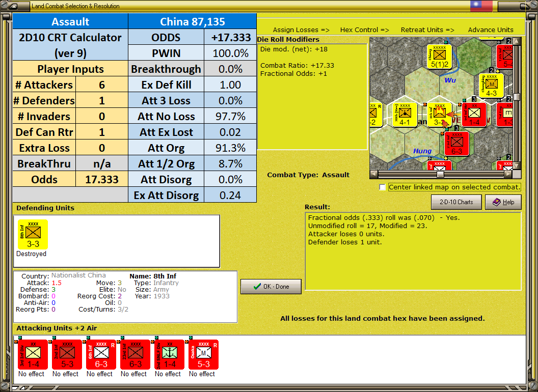Choose the 23rd Inf 6-3 attacking unit
Screen dimensions: 538x392
pos(135,355)
